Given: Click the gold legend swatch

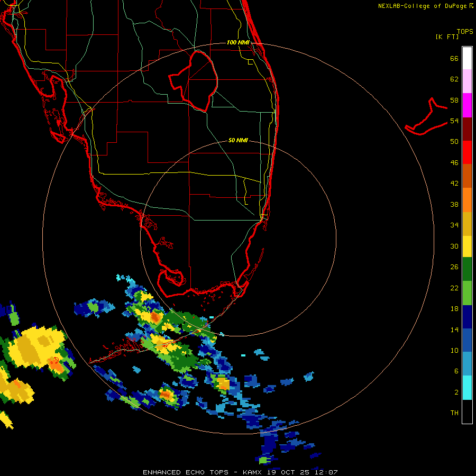Looking at the screenshot, I should coord(467,224).
